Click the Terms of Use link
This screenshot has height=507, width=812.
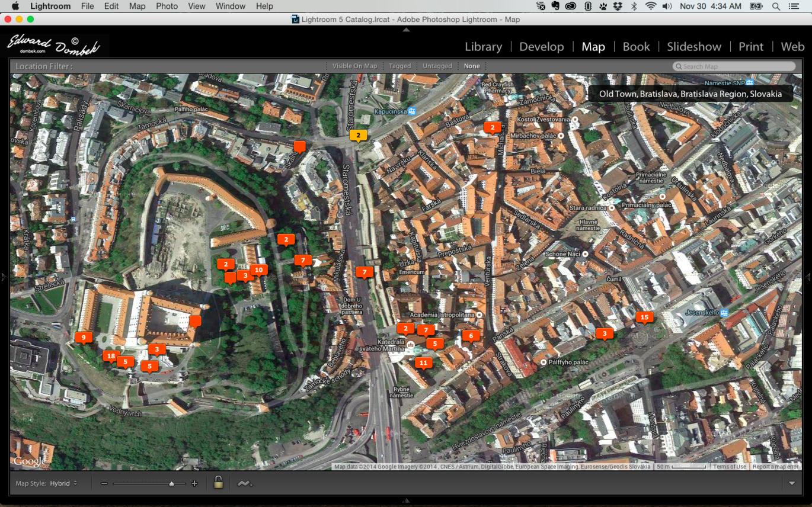(729, 467)
